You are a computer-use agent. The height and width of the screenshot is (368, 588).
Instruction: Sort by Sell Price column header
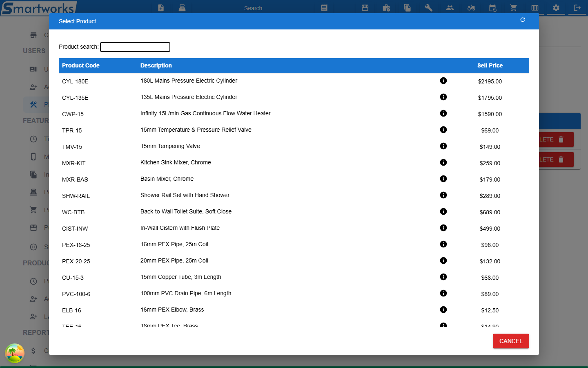tap(490, 65)
